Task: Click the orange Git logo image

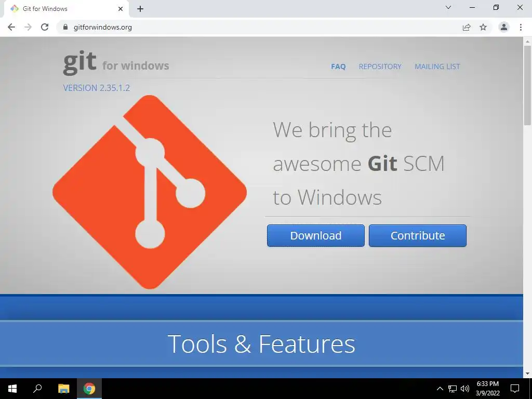Action: click(150, 192)
